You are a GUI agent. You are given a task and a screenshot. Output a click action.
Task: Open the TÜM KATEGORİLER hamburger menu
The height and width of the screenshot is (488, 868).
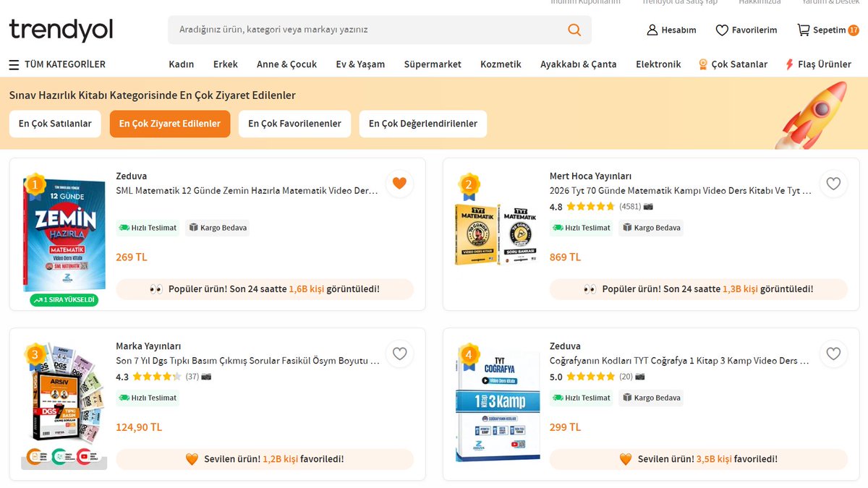click(14, 64)
